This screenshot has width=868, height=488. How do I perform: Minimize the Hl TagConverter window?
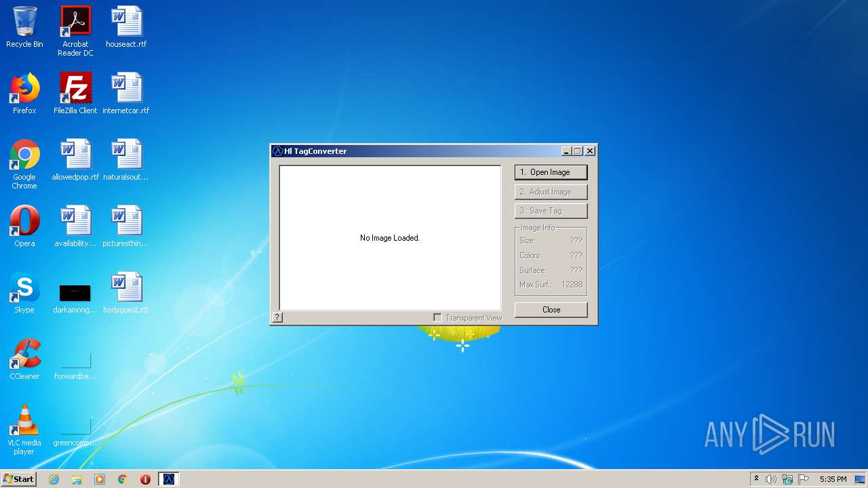566,151
